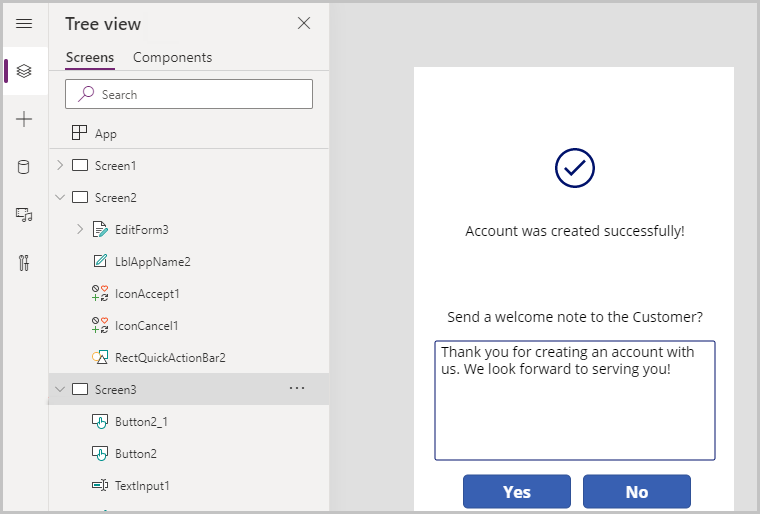This screenshot has width=760, height=514.
Task: Switch to the Screens tab
Action: coord(90,57)
